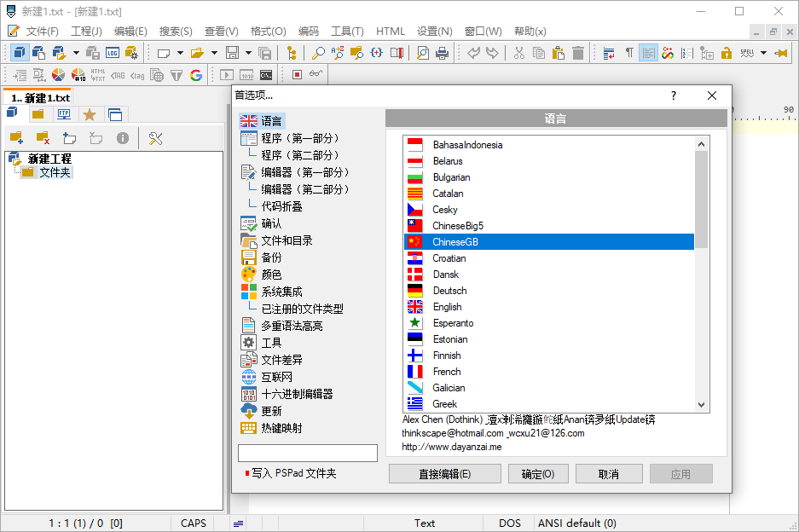The height and width of the screenshot is (532, 799).
Task: Click the Undo arrow icon
Action: pyautogui.click(x=472, y=54)
